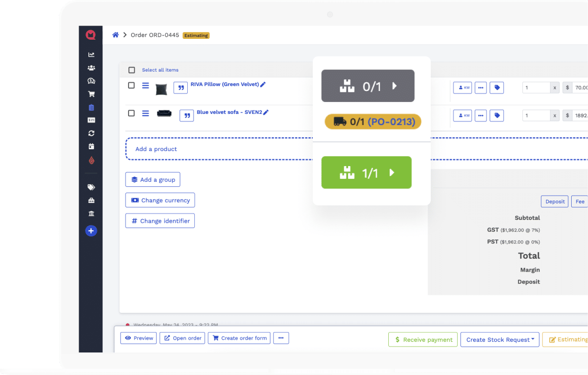Click the Select all items label
This screenshot has width=588, height=375.
[160, 70]
